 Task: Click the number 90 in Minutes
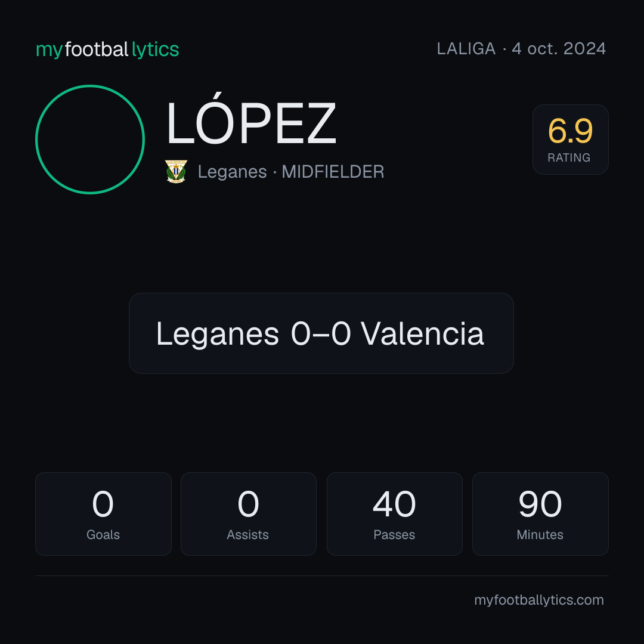(x=540, y=504)
